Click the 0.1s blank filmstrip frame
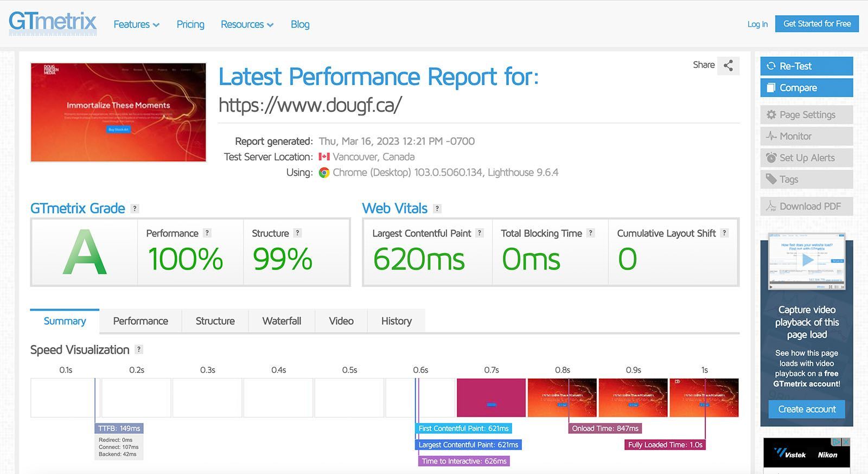This screenshot has height=474, width=868. click(65, 398)
